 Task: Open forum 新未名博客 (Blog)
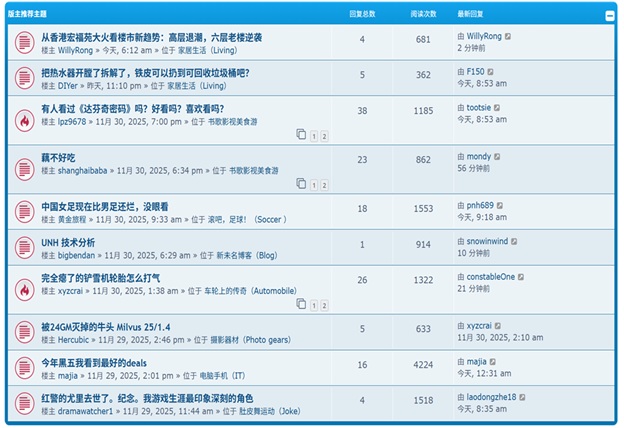click(x=247, y=256)
